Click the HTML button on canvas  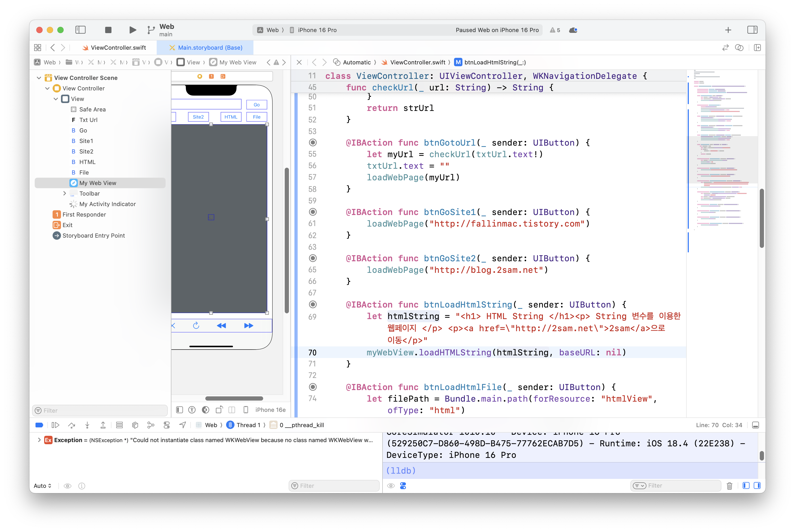pyautogui.click(x=231, y=117)
